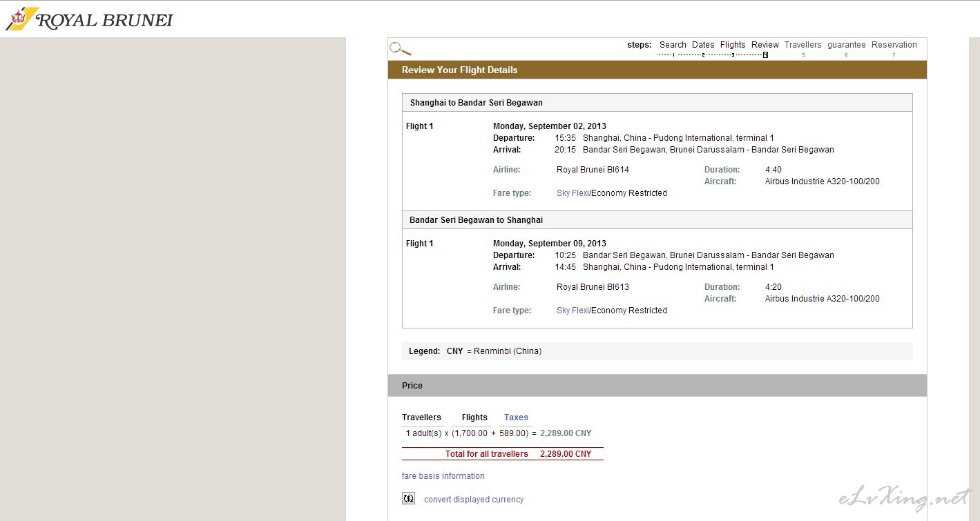
Task: Click the Review Your Flight Details header
Action: (x=657, y=70)
